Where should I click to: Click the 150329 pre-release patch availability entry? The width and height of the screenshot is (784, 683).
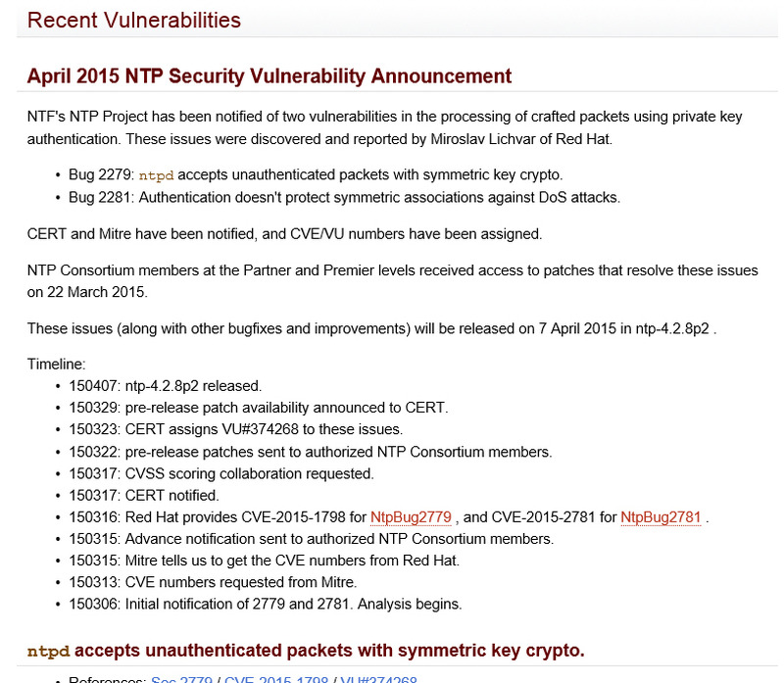coord(258,408)
